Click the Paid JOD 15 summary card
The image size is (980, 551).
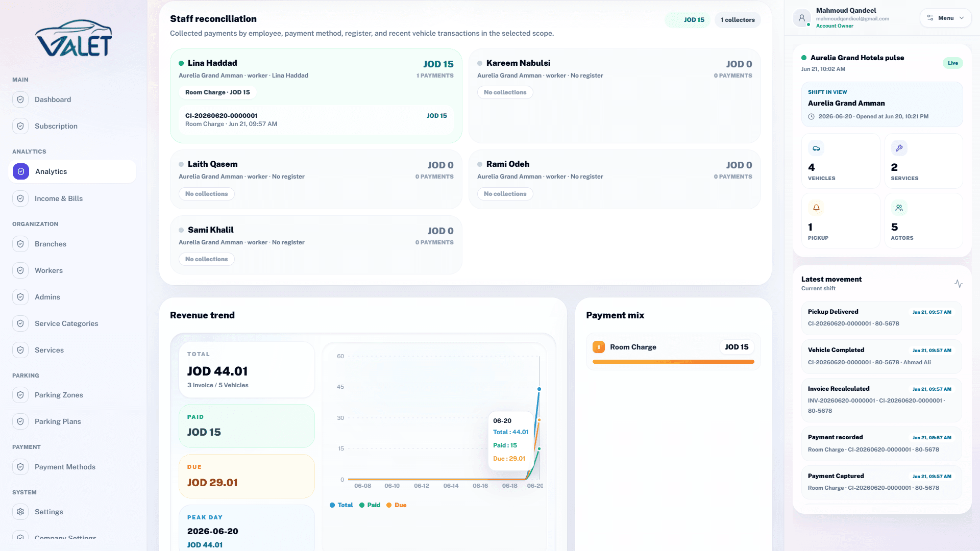(x=247, y=426)
